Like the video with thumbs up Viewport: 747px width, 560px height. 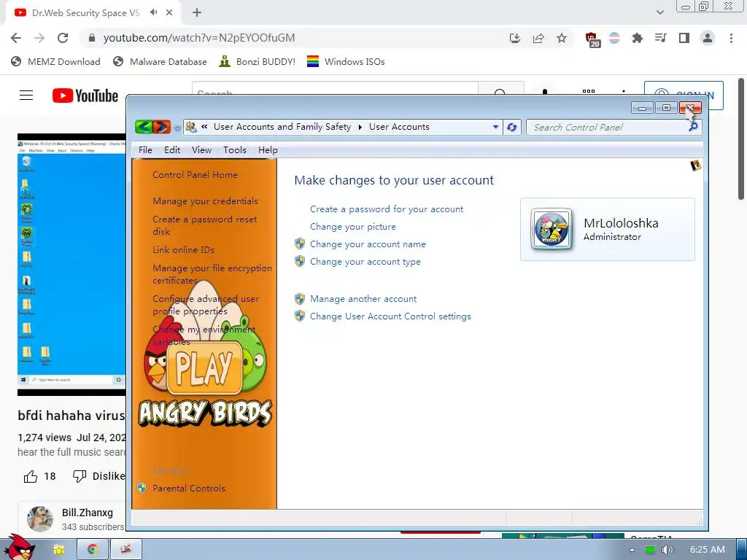(x=31, y=476)
